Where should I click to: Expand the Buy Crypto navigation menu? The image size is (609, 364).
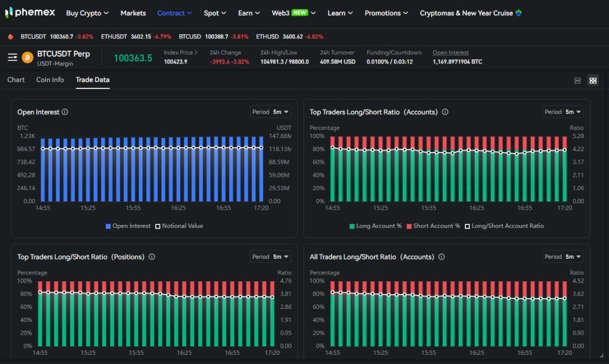87,13
